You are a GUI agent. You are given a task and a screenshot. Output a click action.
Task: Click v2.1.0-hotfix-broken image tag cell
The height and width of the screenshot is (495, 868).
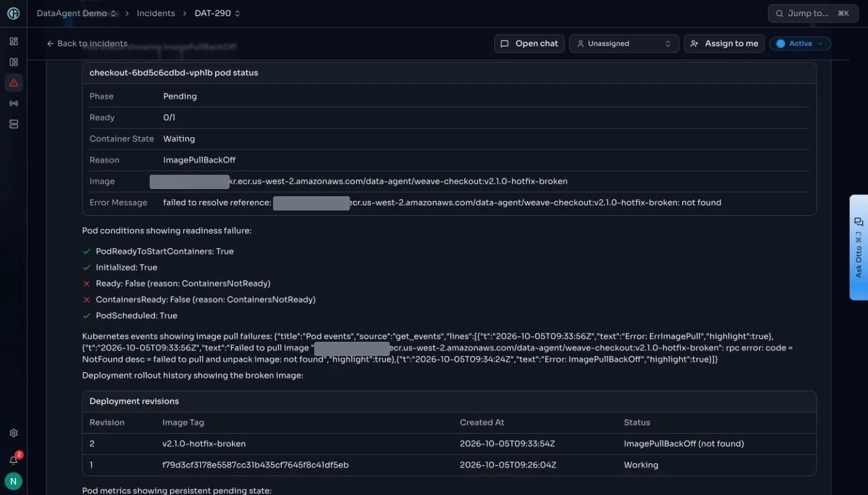pyautogui.click(x=204, y=444)
